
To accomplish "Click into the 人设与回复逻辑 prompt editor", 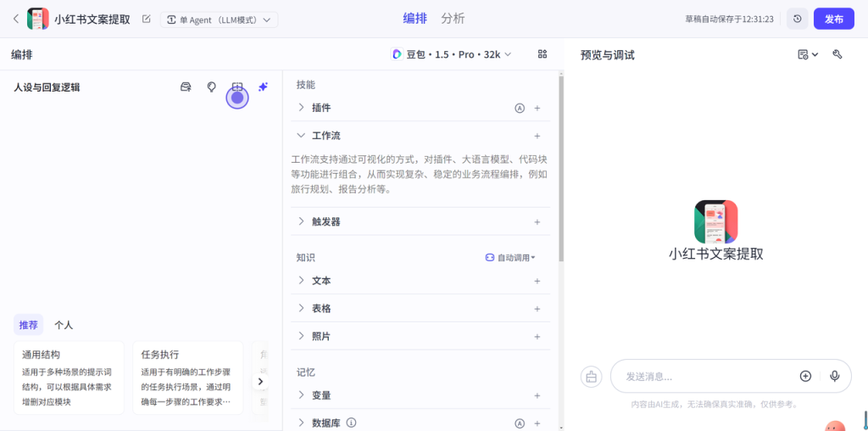I will click(x=141, y=202).
